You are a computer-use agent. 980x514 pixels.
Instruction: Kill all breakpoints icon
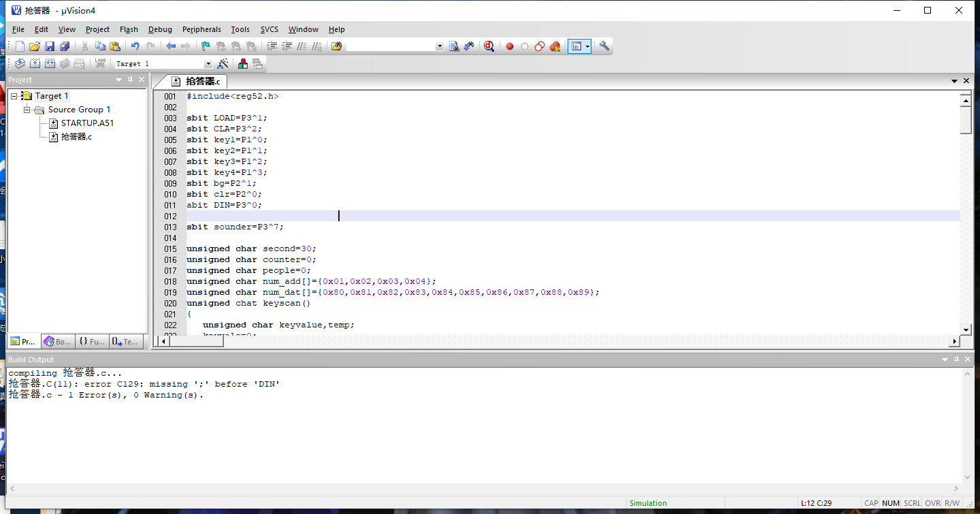tap(555, 46)
